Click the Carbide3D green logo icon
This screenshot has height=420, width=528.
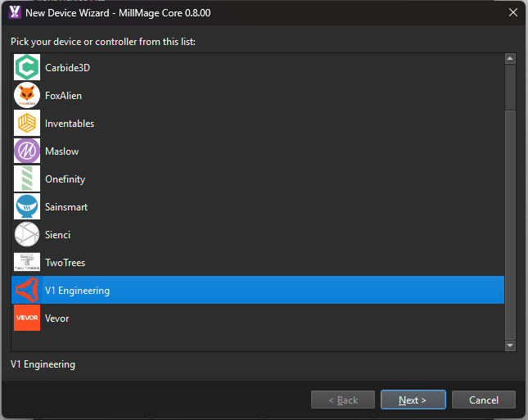pyautogui.click(x=27, y=68)
